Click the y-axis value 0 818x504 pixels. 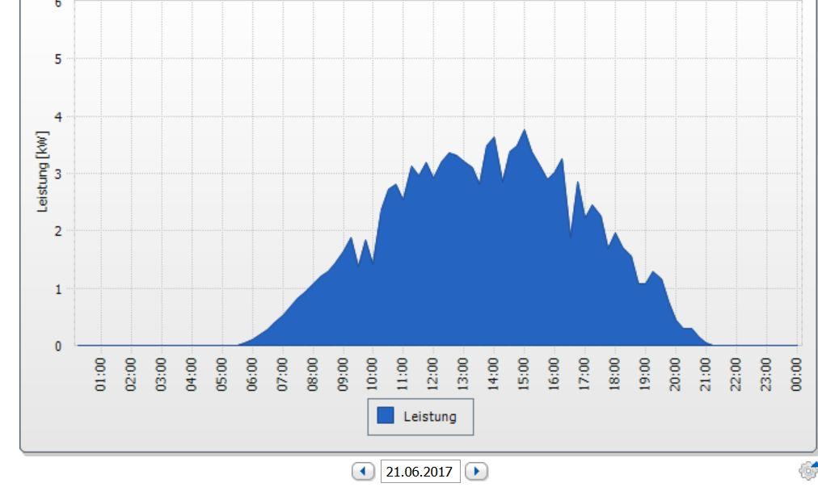tap(58, 346)
